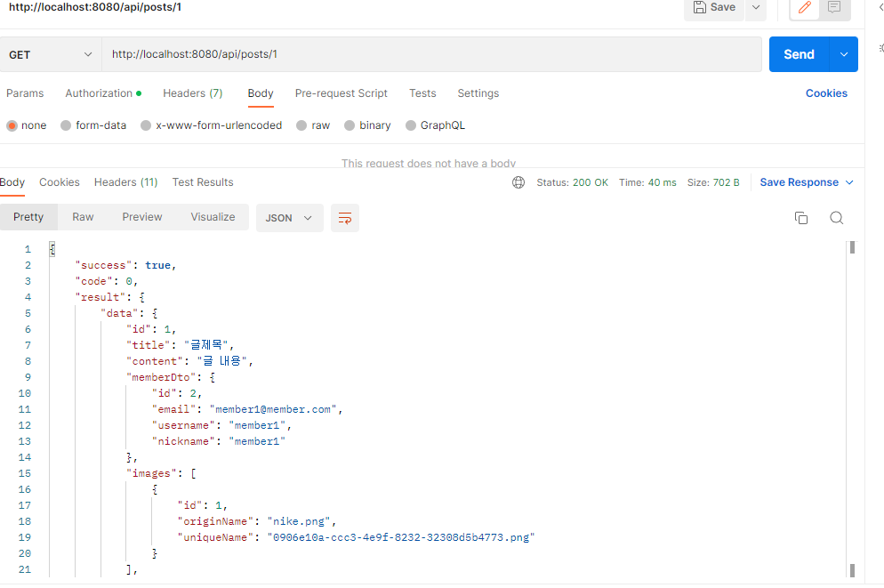Click the uniqueName 0906e10a png value
This screenshot has height=588, width=884.
tap(401, 538)
